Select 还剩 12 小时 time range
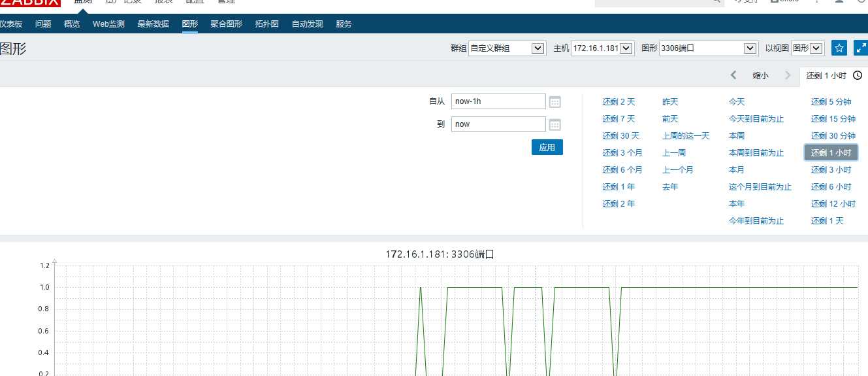This screenshot has height=376, width=868. coord(833,204)
